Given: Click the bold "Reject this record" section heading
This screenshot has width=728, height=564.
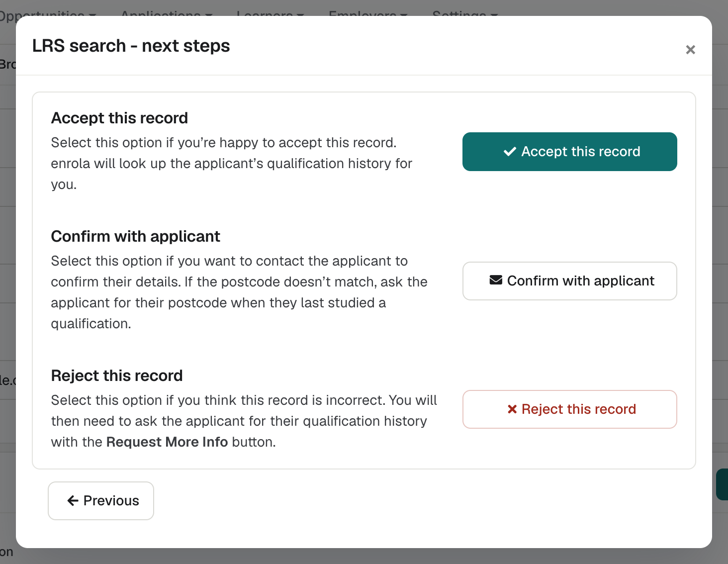Looking at the screenshot, I should (117, 376).
